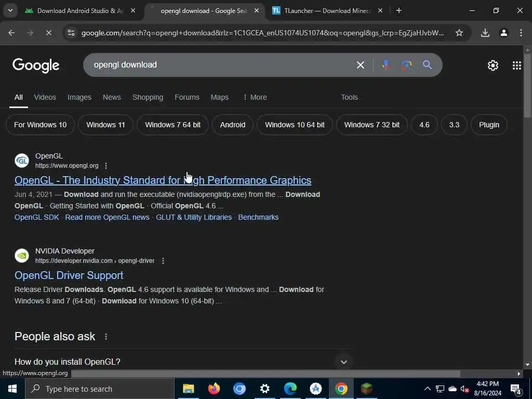
Task: Open GLUT & Utility Libraries sitelink
Action: (x=194, y=217)
